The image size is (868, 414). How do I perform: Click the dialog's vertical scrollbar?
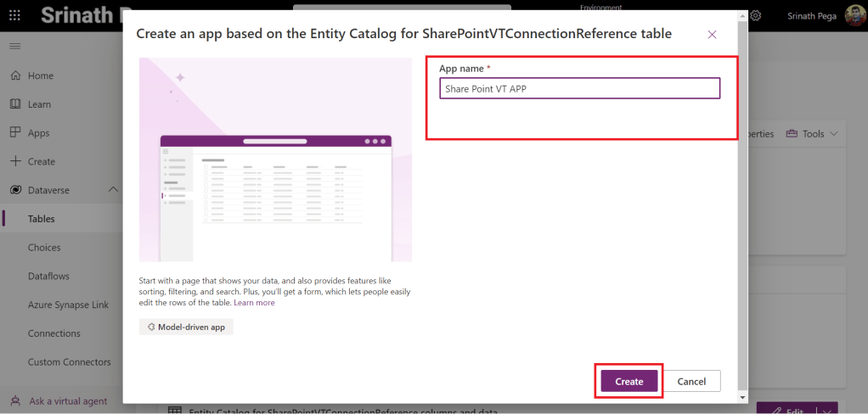744,204
